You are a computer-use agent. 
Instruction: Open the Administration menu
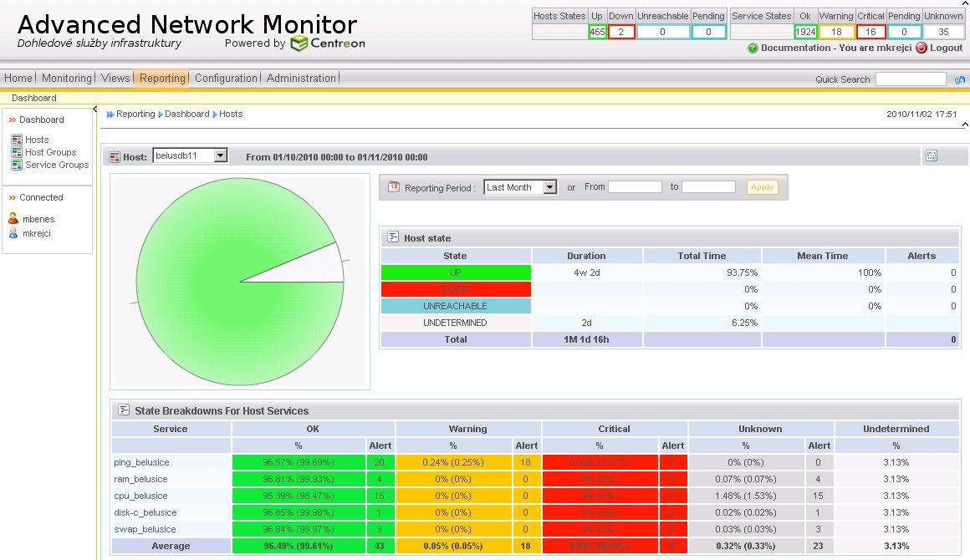point(301,79)
